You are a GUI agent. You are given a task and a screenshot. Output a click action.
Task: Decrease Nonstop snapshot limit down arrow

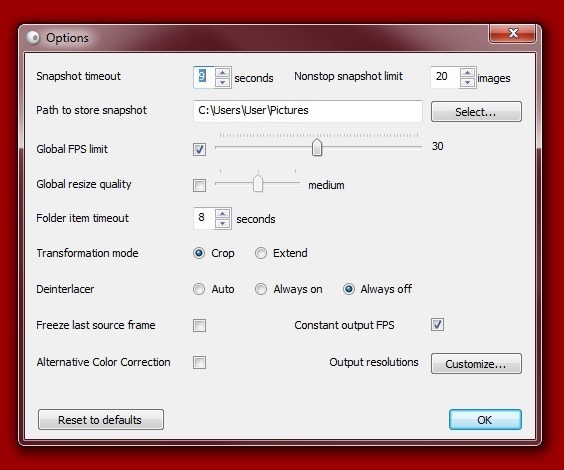click(467, 82)
